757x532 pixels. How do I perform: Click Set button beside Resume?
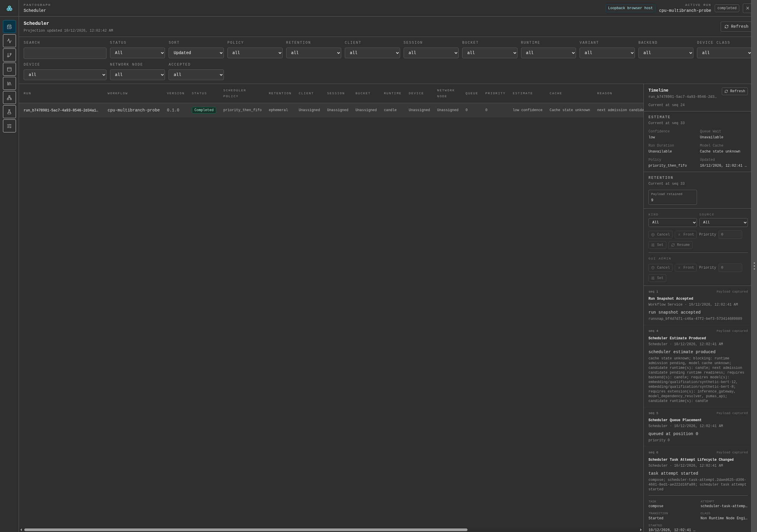click(657, 245)
